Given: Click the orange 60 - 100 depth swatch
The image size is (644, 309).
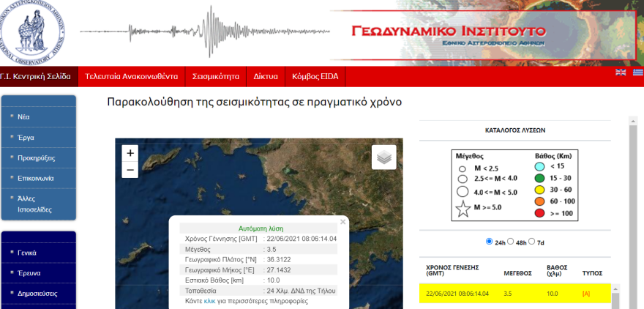Looking at the screenshot, I should (539, 201).
